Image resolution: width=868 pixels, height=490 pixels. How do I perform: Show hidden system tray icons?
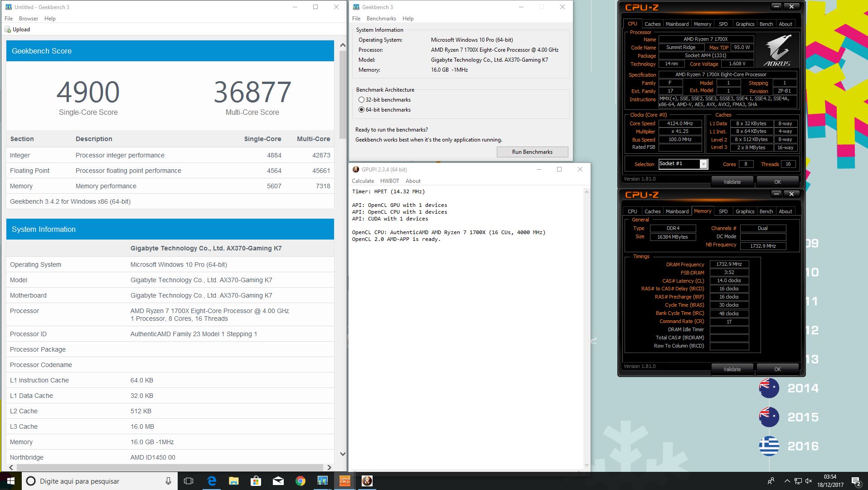(787, 481)
